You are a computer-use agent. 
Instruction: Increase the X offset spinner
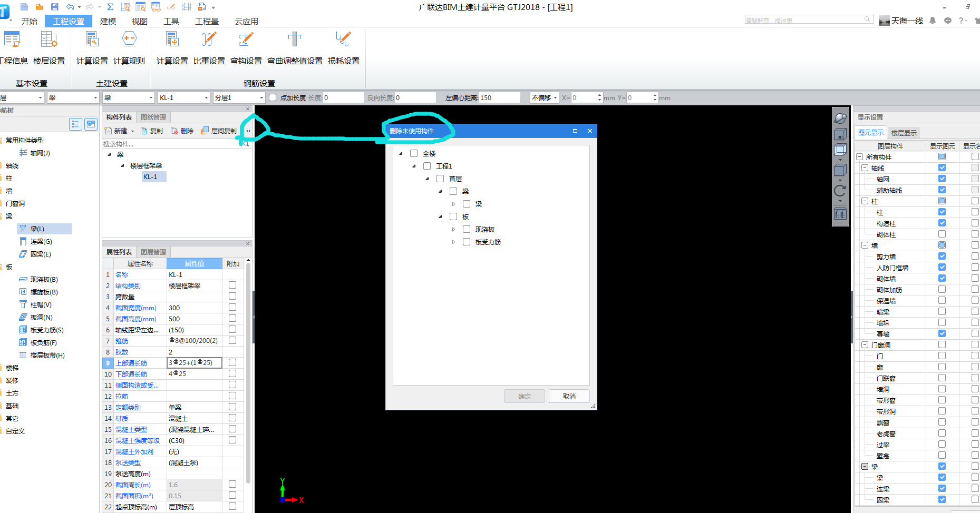pyautogui.click(x=600, y=95)
